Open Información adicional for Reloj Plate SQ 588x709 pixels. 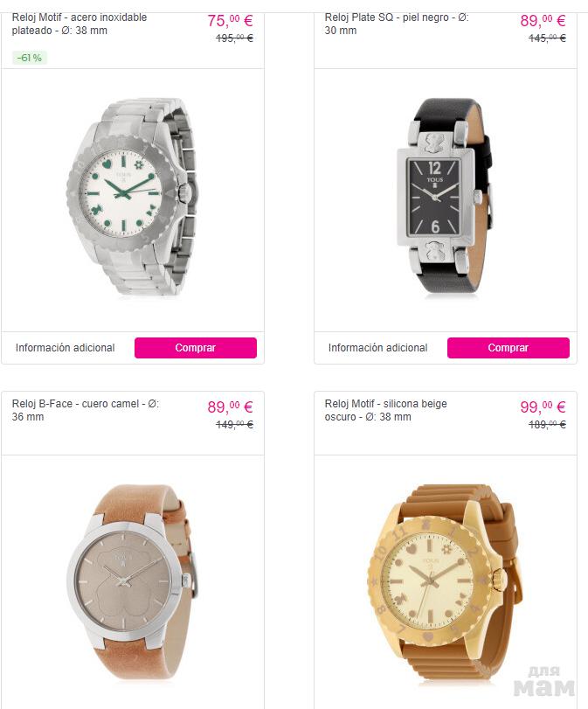click(x=377, y=348)
